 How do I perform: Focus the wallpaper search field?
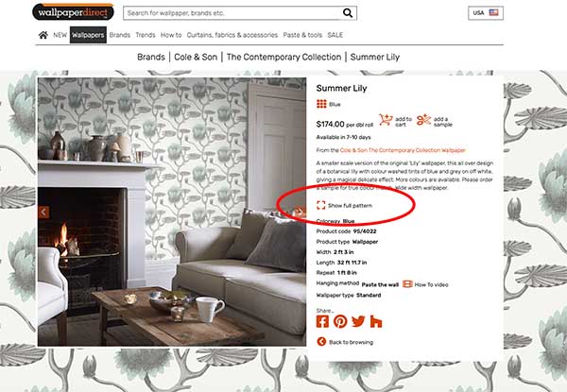232,13
